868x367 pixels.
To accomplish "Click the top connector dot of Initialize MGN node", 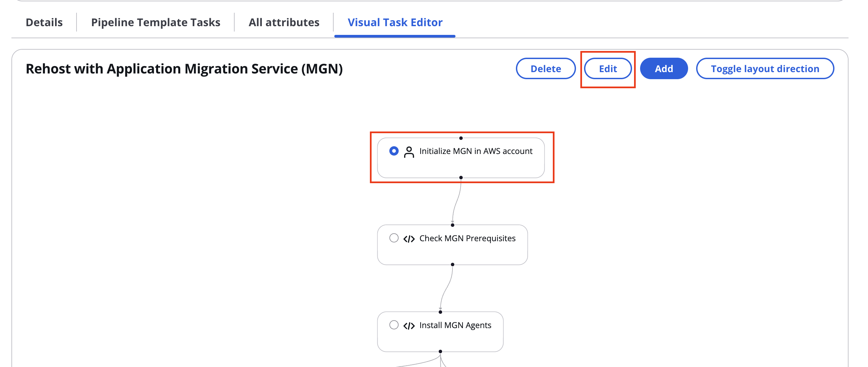I will [x=461, y=138].
